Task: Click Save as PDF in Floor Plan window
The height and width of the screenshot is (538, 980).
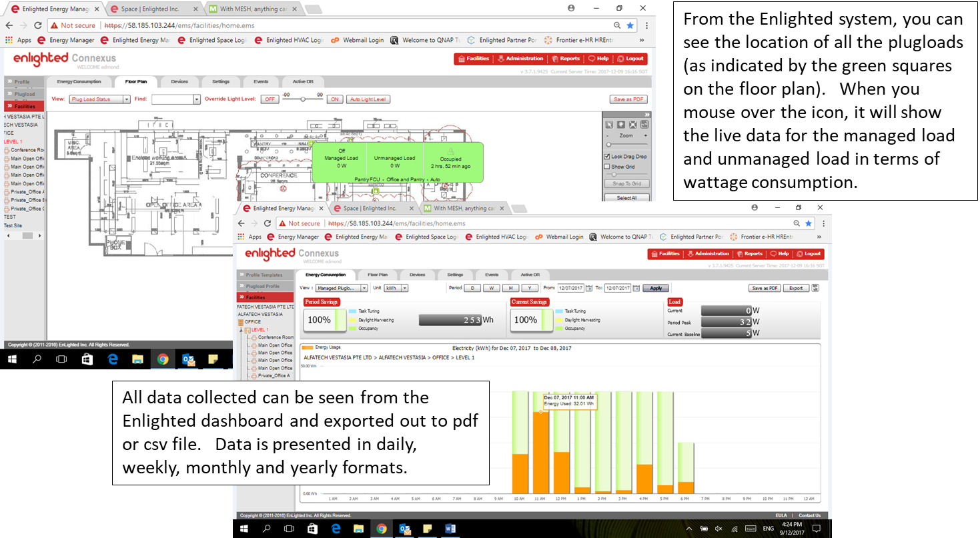Action: coord(628,99)
